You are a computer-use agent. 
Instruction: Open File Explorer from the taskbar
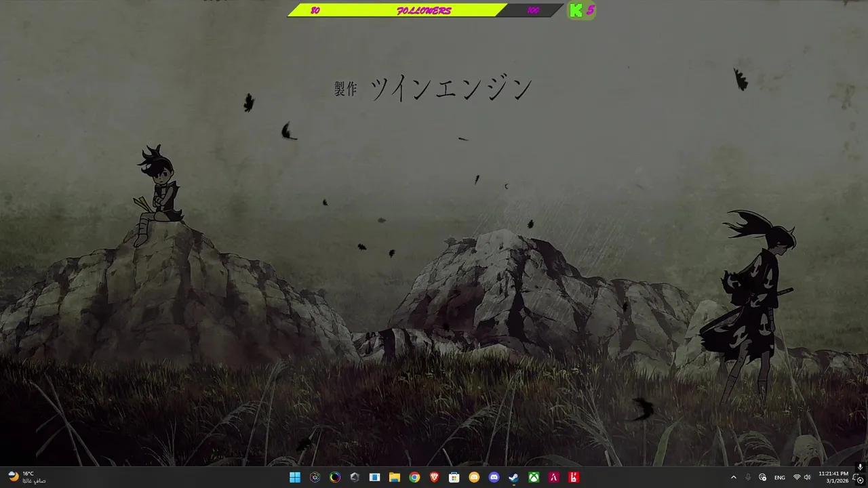pyautogui.click(x=395, y=477)
